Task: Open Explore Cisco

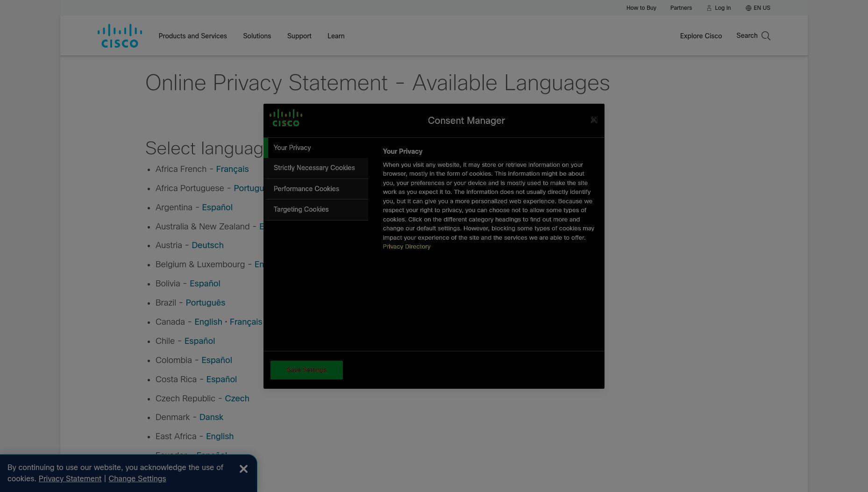Action: [701, 36]
